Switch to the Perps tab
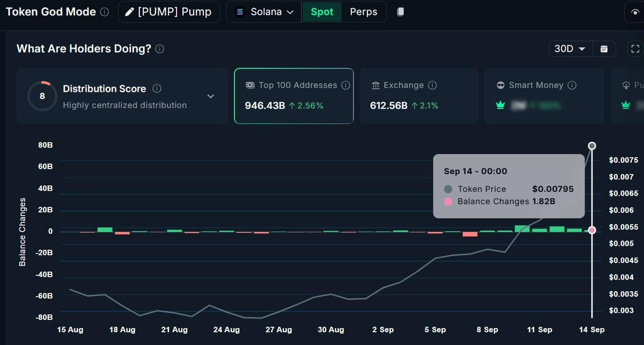This screenshot has height=345, width=644. (364, 11)
